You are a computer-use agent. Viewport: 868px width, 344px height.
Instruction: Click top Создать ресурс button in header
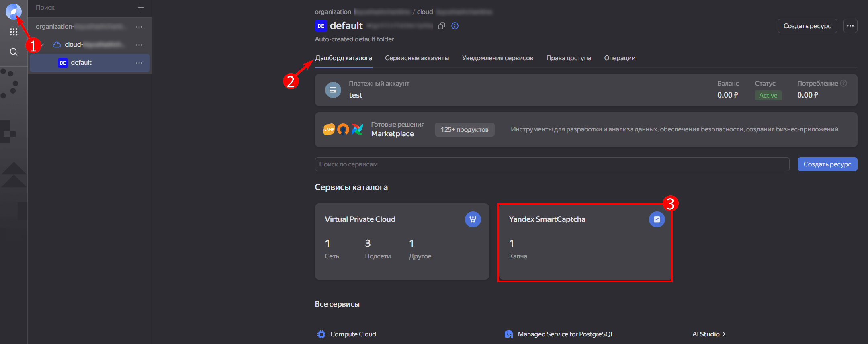pyautogui.click(x=807, y=26)
